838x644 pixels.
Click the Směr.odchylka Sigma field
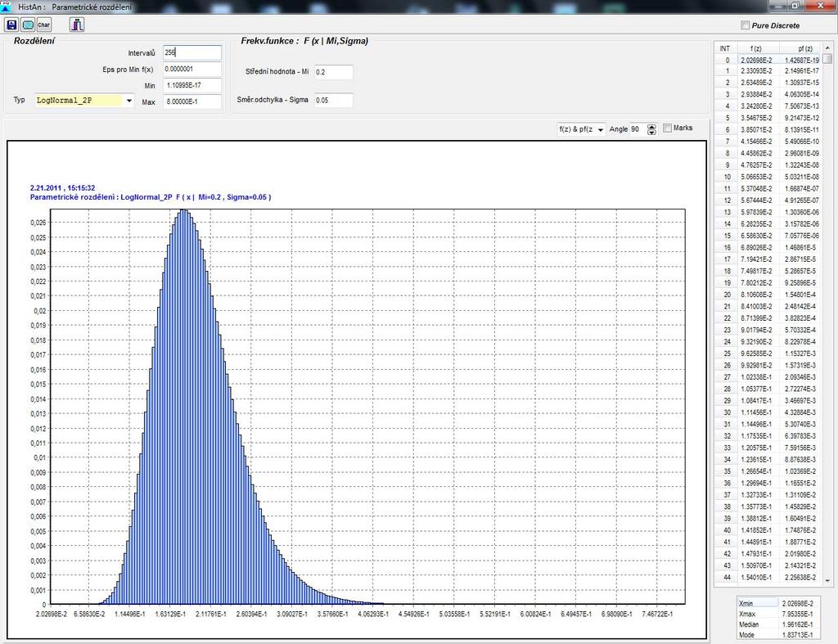(x=334, y=100)
